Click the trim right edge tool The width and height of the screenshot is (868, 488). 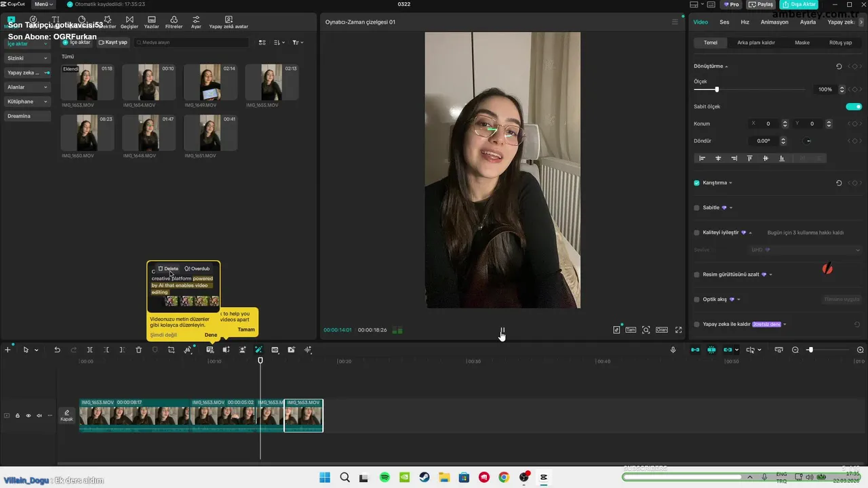point(122,350)
